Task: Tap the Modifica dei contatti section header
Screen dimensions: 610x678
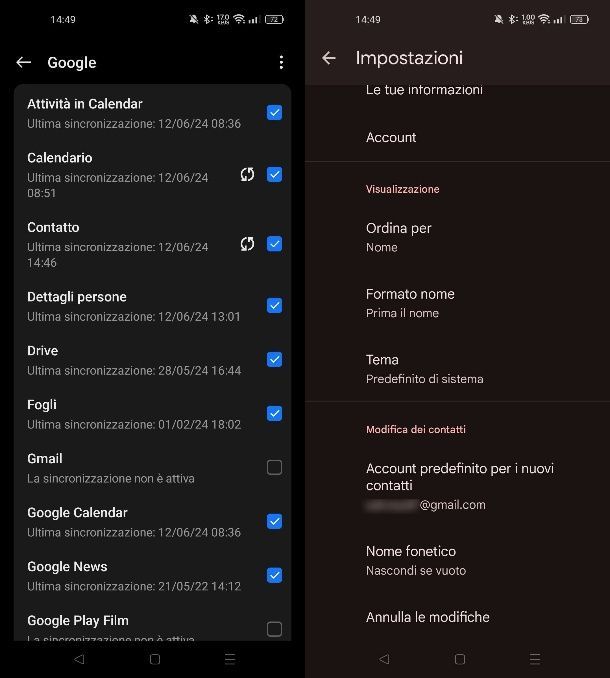Action: 416,429
